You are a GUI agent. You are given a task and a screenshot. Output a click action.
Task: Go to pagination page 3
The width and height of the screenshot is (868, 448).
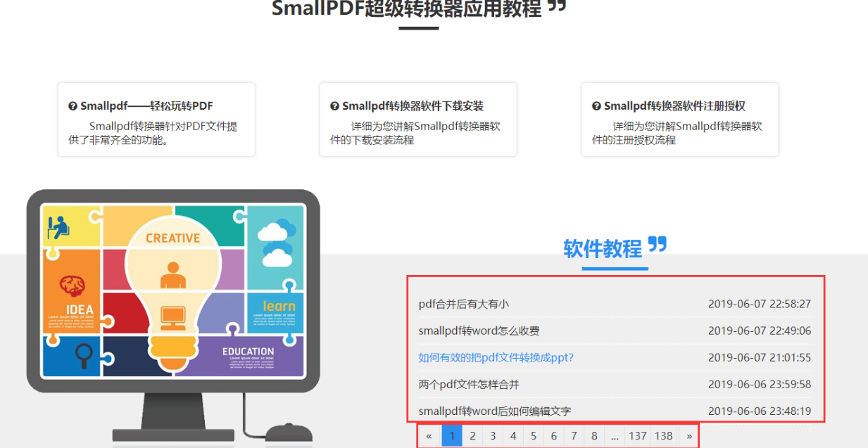(x=493, y=436)
